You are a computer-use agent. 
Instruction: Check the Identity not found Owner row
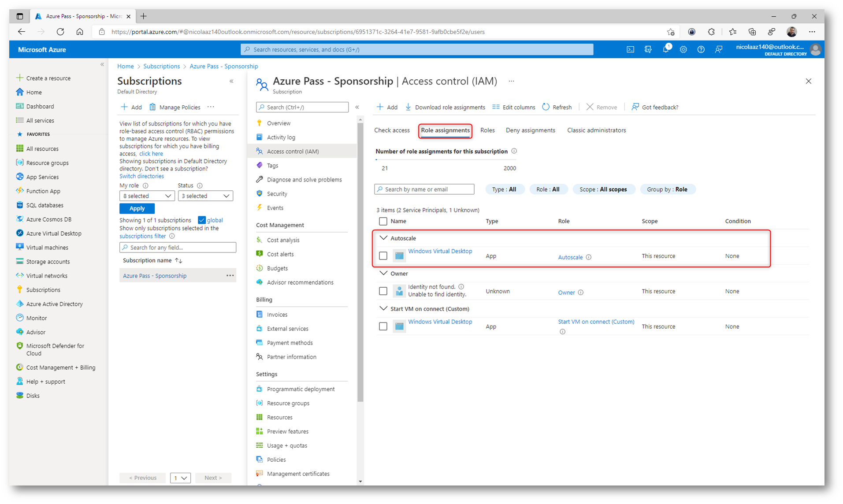tap(383, 291)
